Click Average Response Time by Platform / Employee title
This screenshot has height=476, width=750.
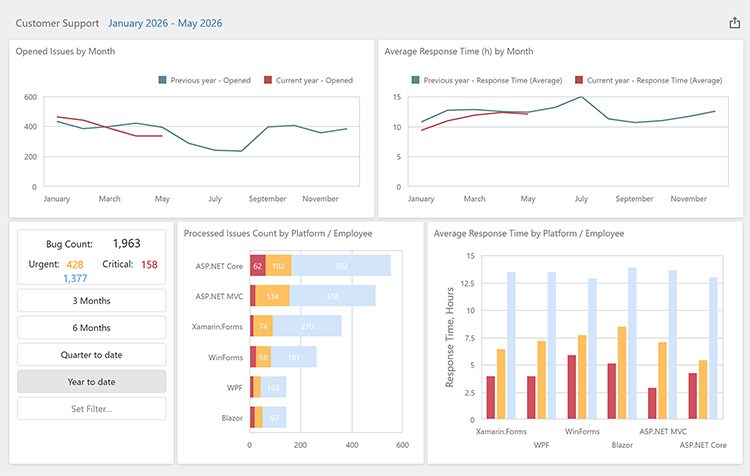point(529,233)
